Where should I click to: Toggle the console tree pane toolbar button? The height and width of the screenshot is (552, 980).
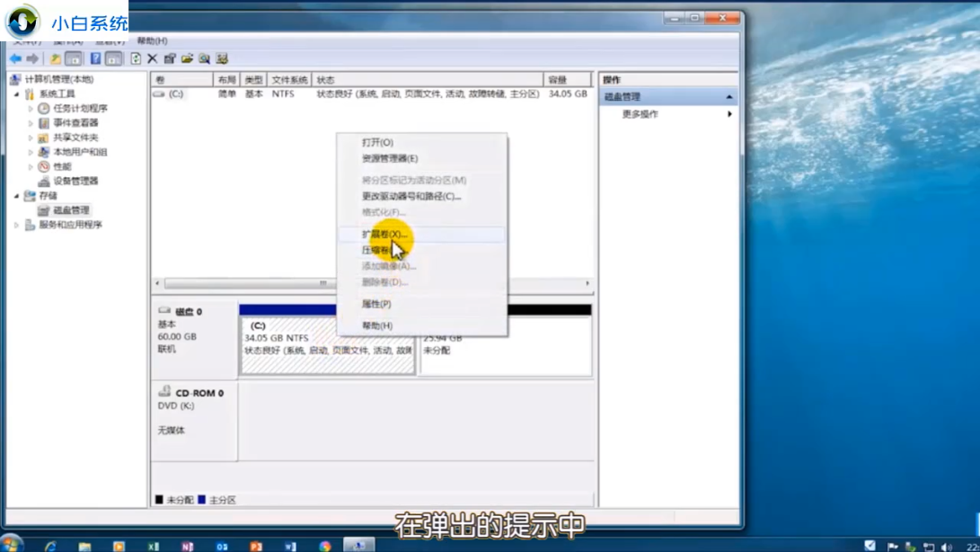[74, 59]
